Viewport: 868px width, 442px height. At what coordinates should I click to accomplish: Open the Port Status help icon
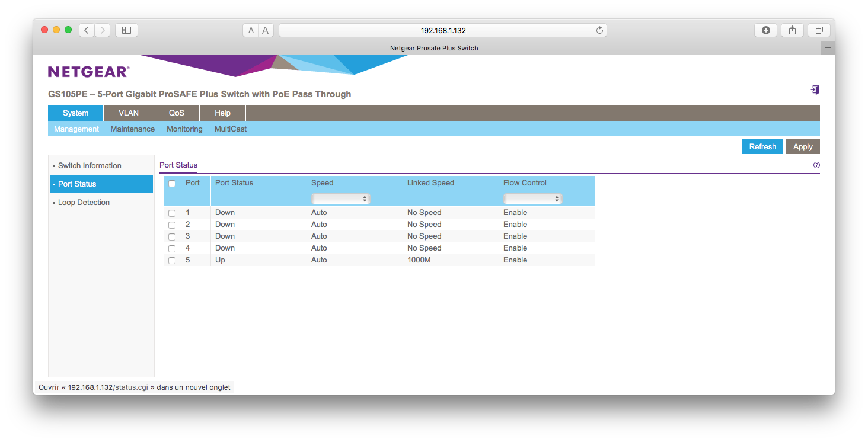[x=816, y=165]
